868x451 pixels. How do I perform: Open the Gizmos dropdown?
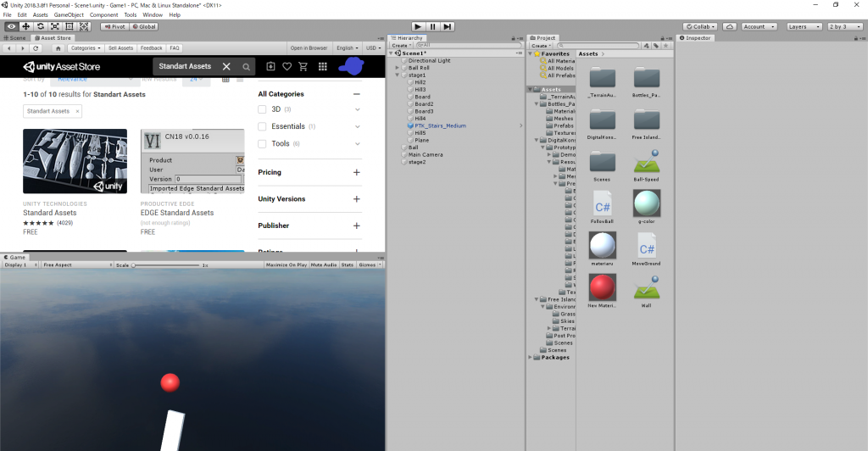[370, 265]
